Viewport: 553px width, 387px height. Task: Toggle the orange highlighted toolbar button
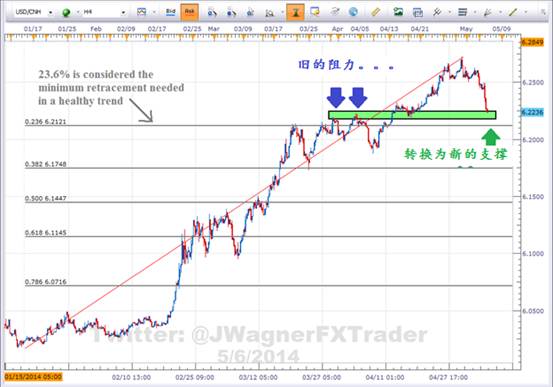[x=295, y=12]
